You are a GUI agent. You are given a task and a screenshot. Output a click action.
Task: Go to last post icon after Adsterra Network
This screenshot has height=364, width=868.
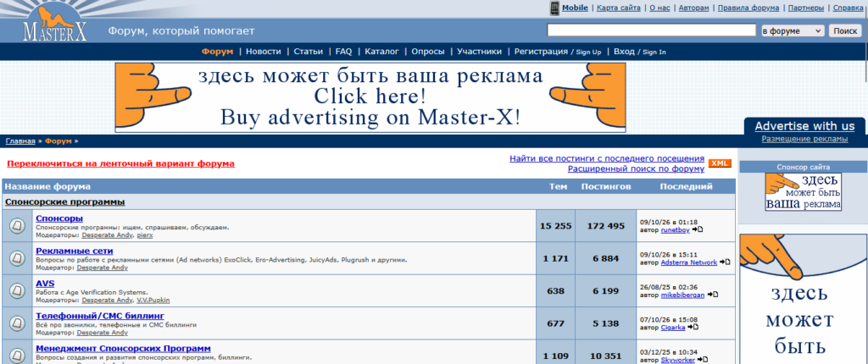725,262
